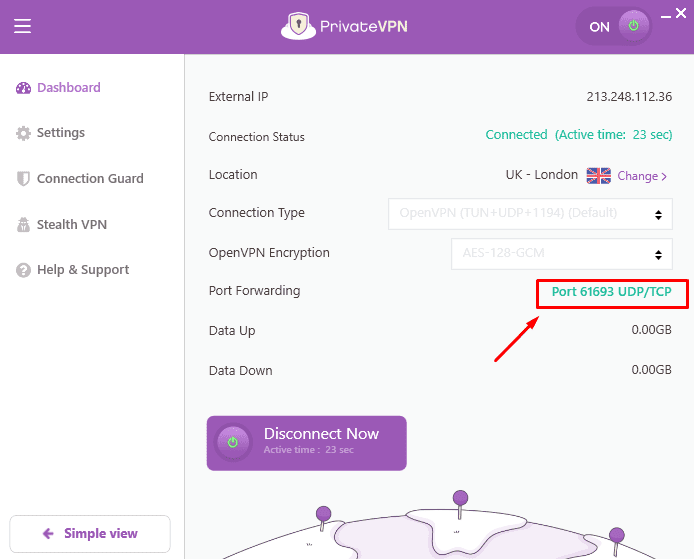
Task: Click power icon in Disconnect button
Action: 233,442
